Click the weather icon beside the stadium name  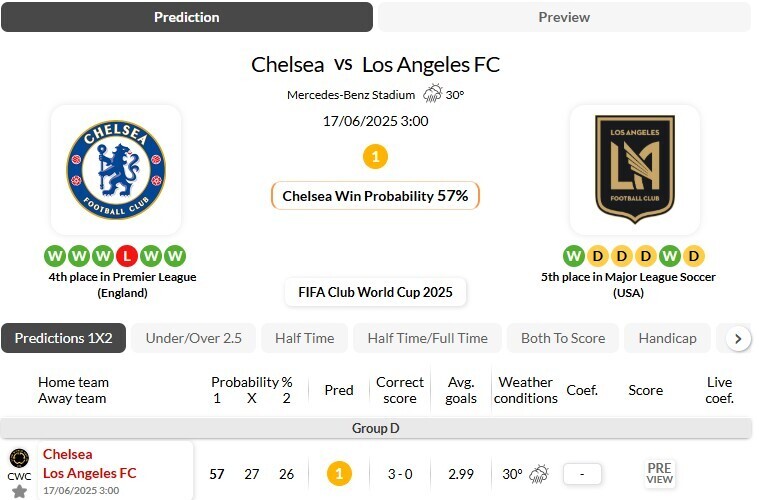click(x=433, y=95)
